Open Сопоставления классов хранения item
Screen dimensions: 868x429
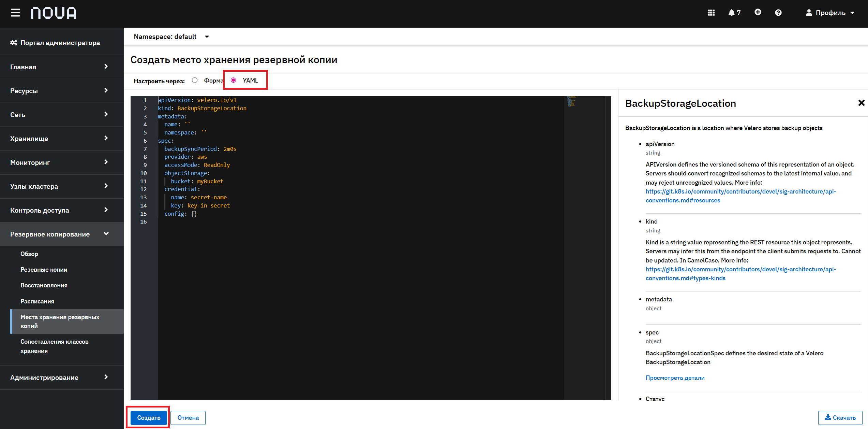coord(55,346)
